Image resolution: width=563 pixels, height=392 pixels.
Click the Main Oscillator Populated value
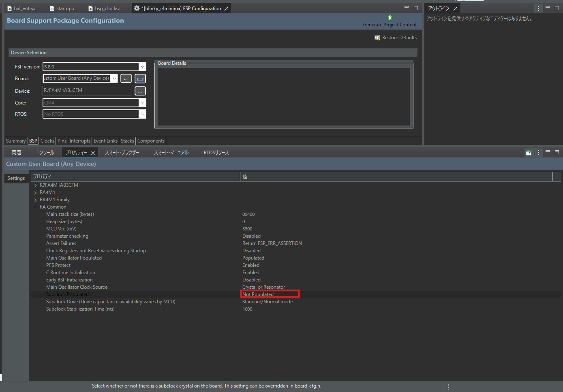point(253,258)
